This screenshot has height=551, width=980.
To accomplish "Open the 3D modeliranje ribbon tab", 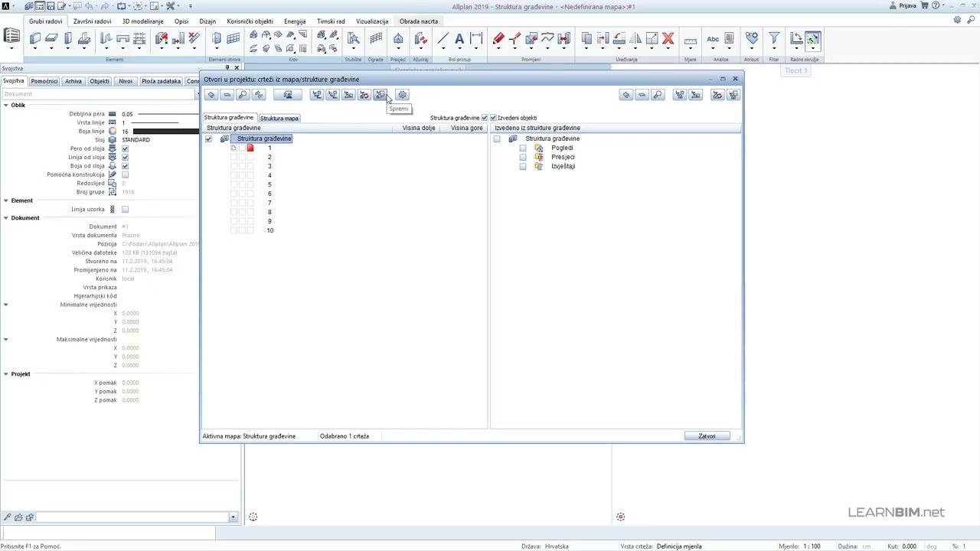I will point(143,21).
